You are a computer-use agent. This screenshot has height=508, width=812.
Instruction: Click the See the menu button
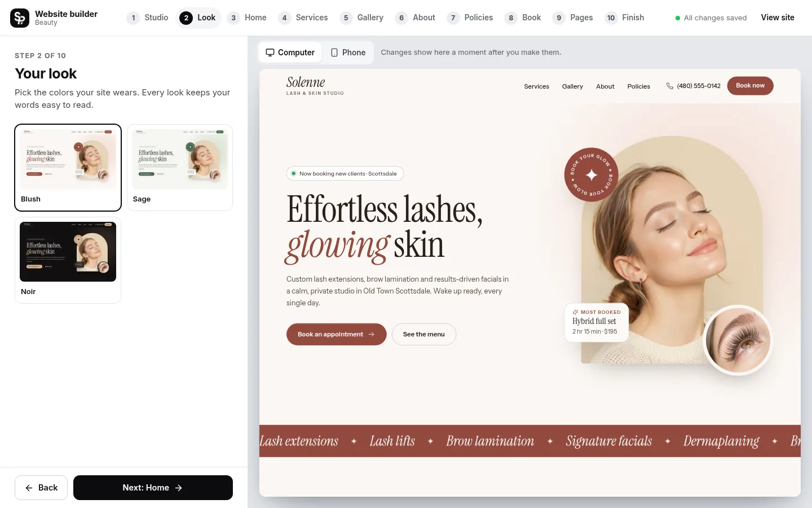424,334
